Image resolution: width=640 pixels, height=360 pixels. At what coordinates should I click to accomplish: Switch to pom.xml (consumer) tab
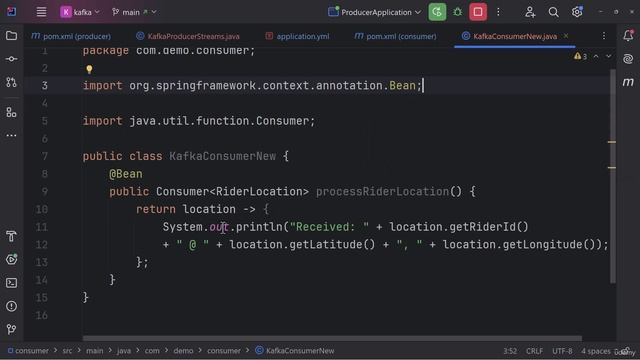pyautogui.click(x=395, y=36)
